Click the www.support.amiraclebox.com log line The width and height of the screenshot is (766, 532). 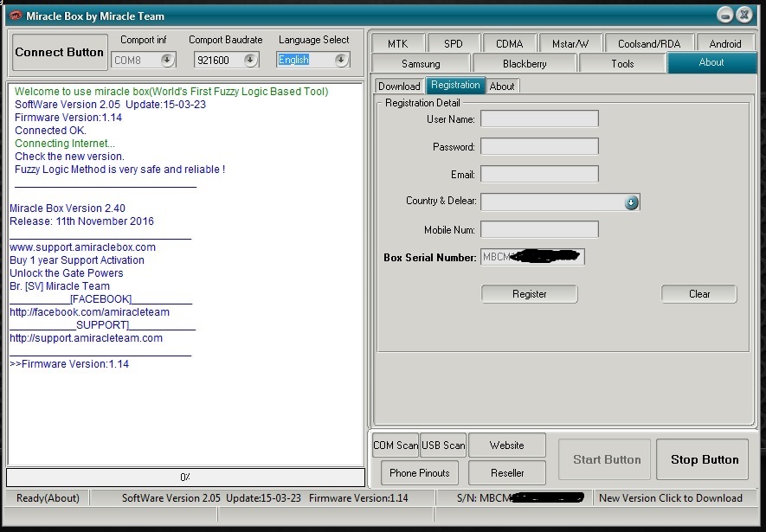pyautogui.click(x=82, y=247)
